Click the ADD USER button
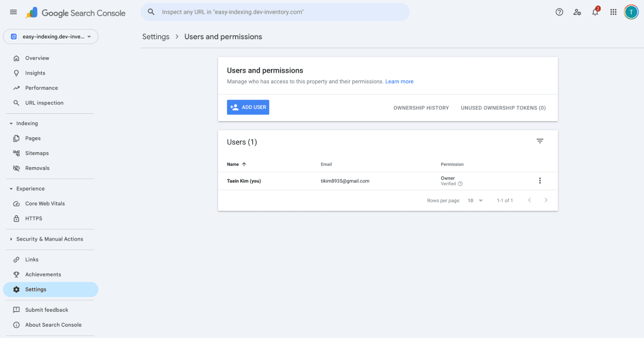Screen dimensions: 644x338 (248, 107)
